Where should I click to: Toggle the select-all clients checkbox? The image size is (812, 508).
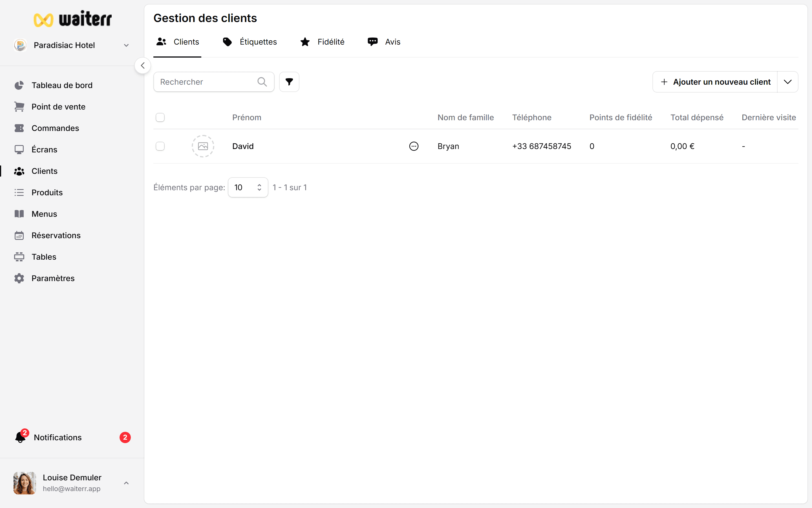coord(160,118)
